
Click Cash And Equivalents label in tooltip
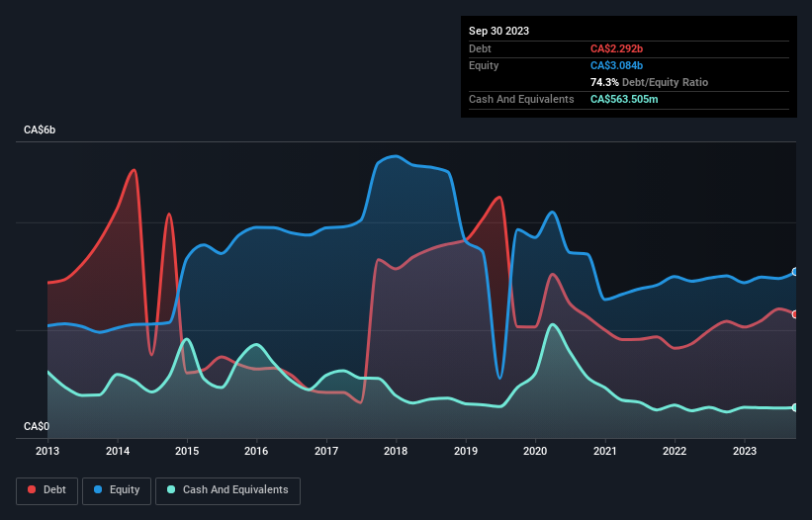(x=521, y=99)
